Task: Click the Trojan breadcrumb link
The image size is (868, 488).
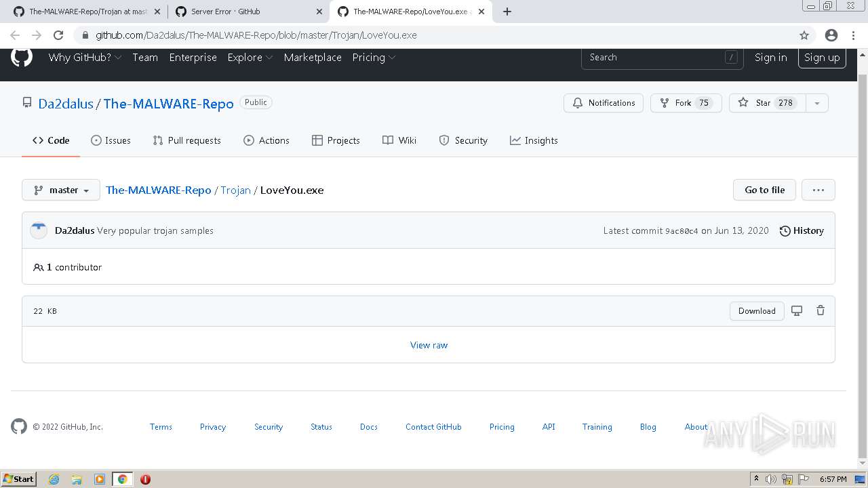Action: pos(235,190)
